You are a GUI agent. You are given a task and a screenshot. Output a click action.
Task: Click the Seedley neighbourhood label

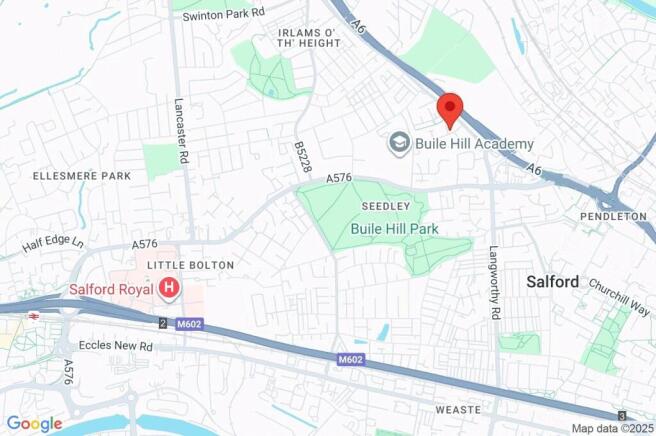[386, 206]
